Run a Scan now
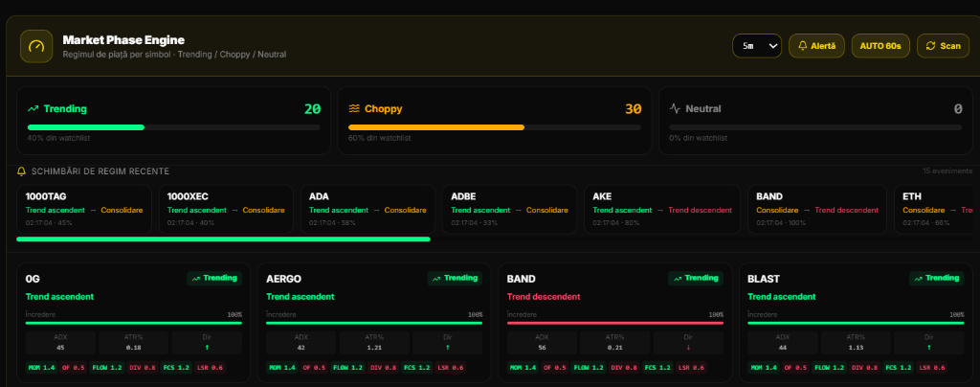 (x=943, y=46)
